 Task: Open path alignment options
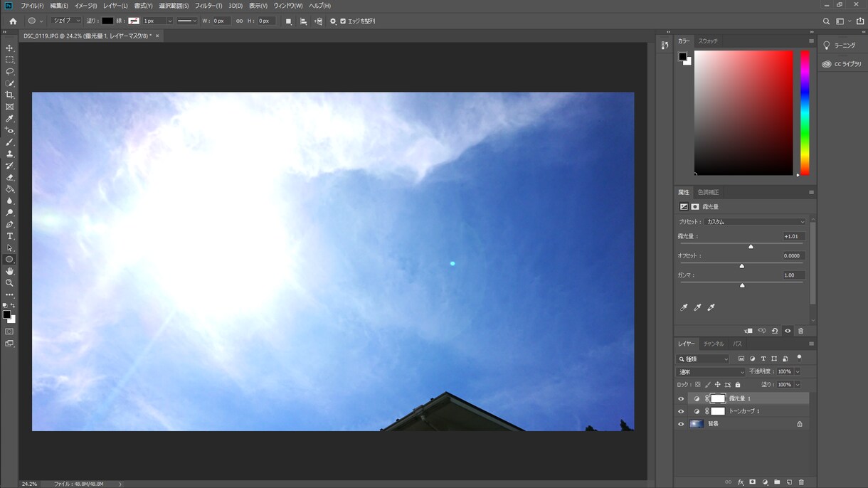click(x=303, y=21)
